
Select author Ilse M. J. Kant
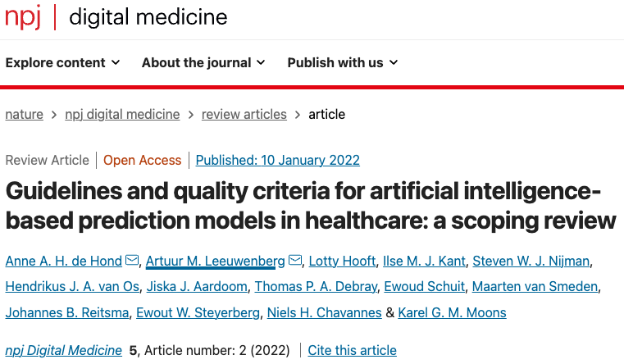point(424,262)
